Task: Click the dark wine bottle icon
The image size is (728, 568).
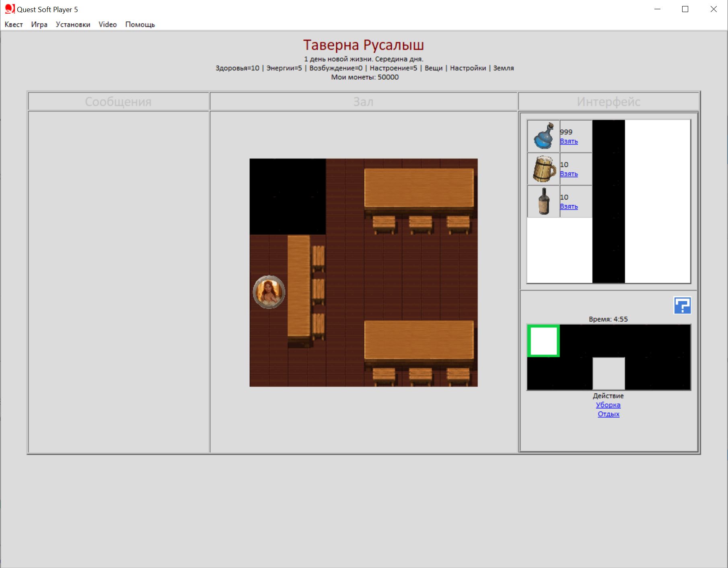Action: pyautogui.click(x=543, y=202)
